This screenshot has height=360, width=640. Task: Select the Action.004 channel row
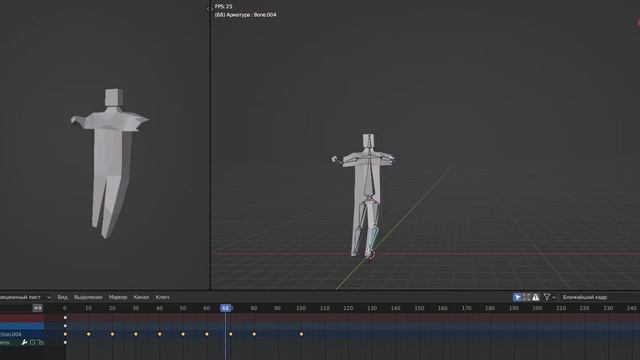tap(22, 334)
